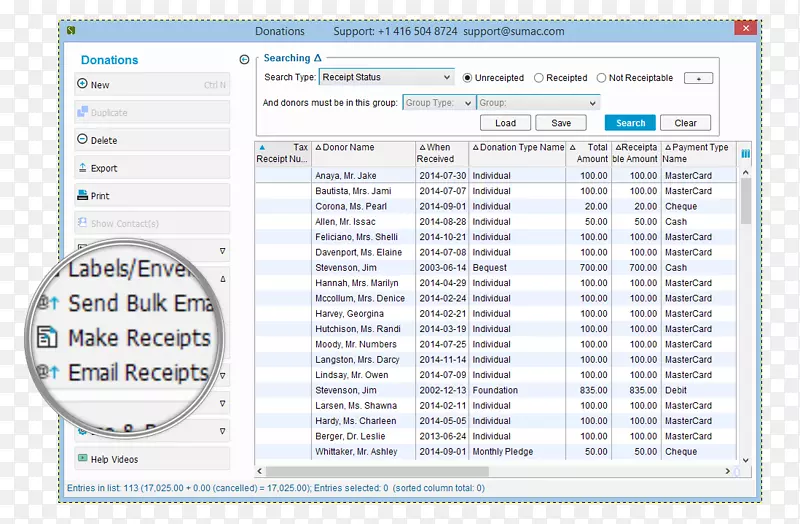This screenshot has height=524, width=800.
Task: Click the Delete icon in sidebar
Action: [x=83, y=140]
